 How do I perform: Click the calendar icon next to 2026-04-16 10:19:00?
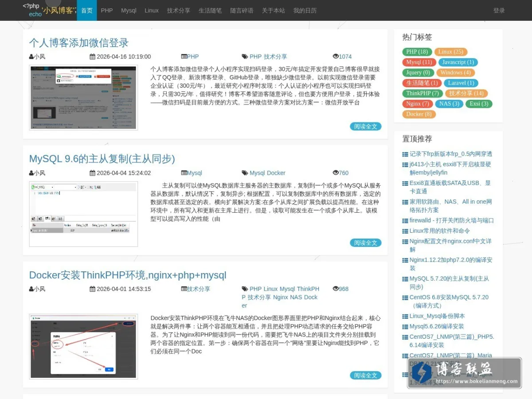click(x=92, y=57)
